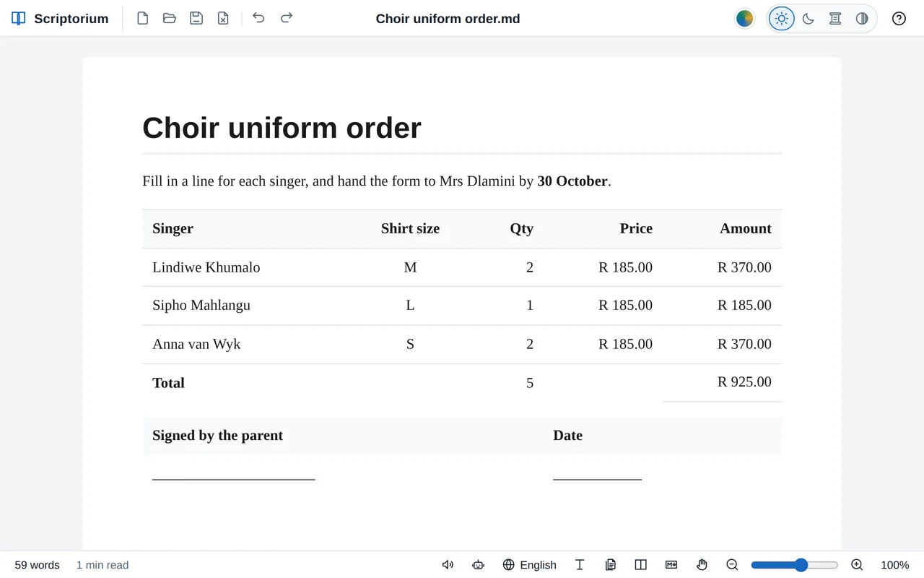Viewport: 924px width, 578px height.
Task: Zoom in with the plus magnifier
Action: [x=857, y=565]
